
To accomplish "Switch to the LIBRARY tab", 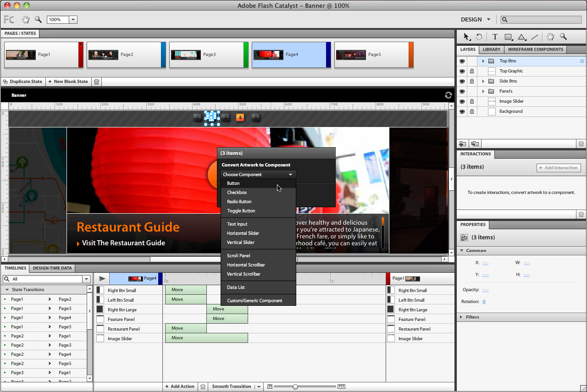I will pos(491,50).
